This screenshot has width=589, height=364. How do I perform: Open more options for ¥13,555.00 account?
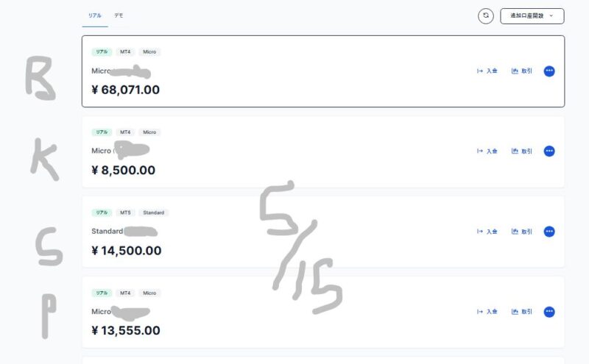(x=549, y=312)
